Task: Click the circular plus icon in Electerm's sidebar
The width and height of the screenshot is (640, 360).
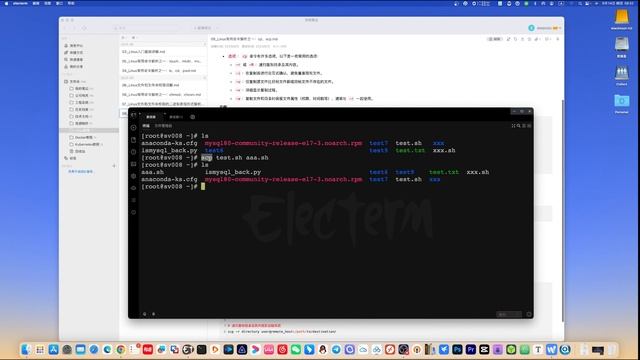Action: tap(133, 127)
